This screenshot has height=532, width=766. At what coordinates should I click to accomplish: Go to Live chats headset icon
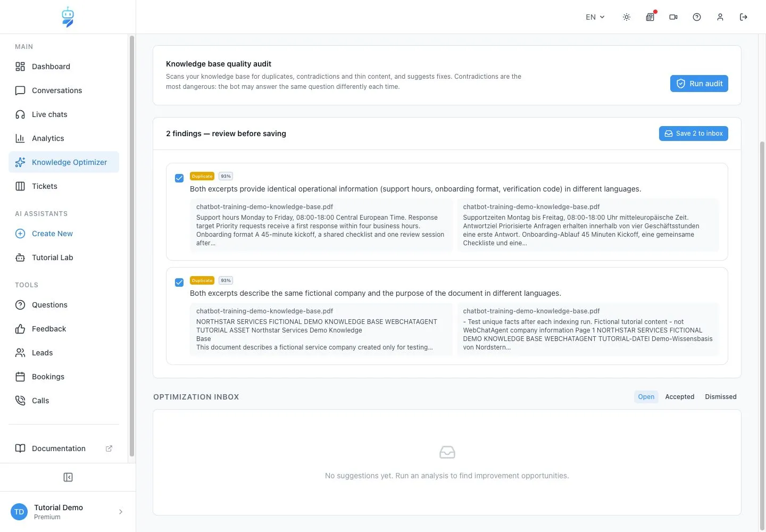coord(20,114)
